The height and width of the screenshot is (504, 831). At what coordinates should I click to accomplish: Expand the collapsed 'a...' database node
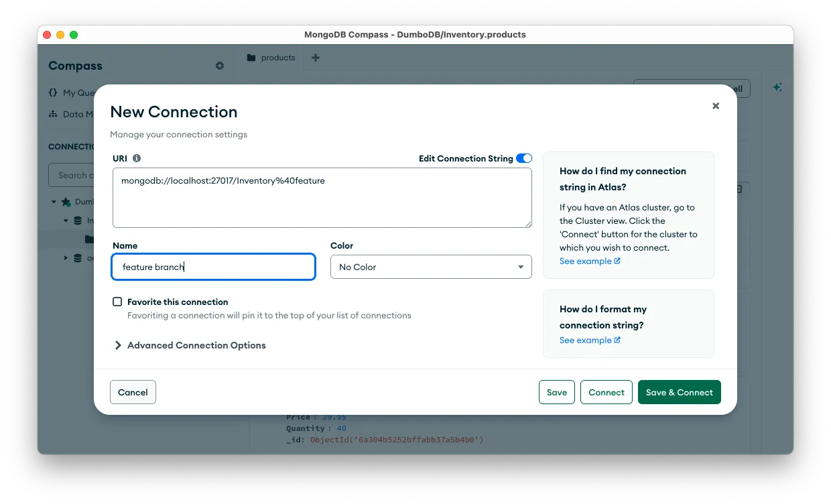(66, 258)
